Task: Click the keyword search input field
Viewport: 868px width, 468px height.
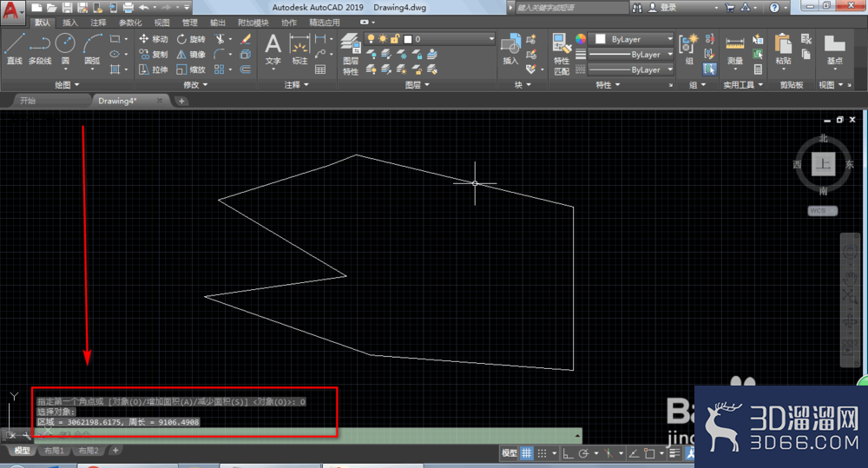Action: point(571,7)
